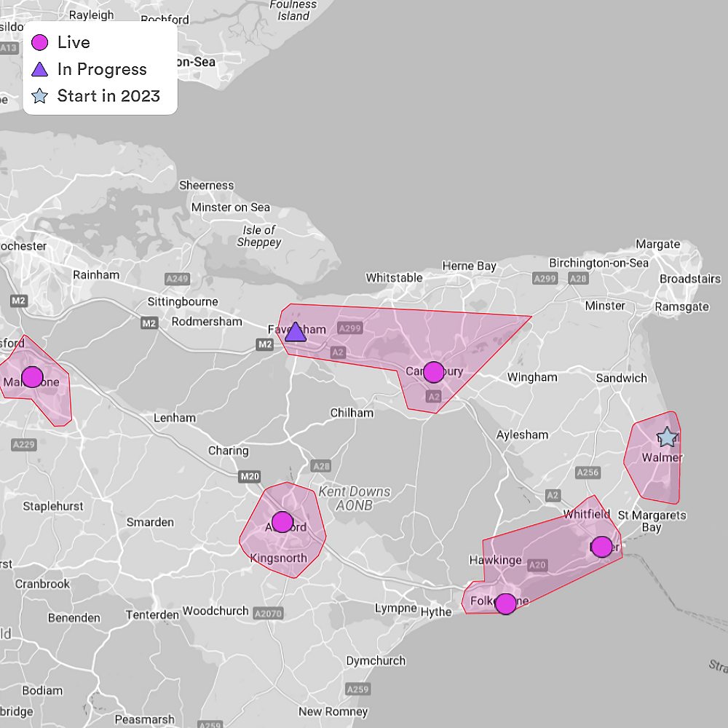Image resolution: width=728 pixels, height=728 pixels.
Task: Click the M20 road shield near Charing
Action: pos(248,476)
